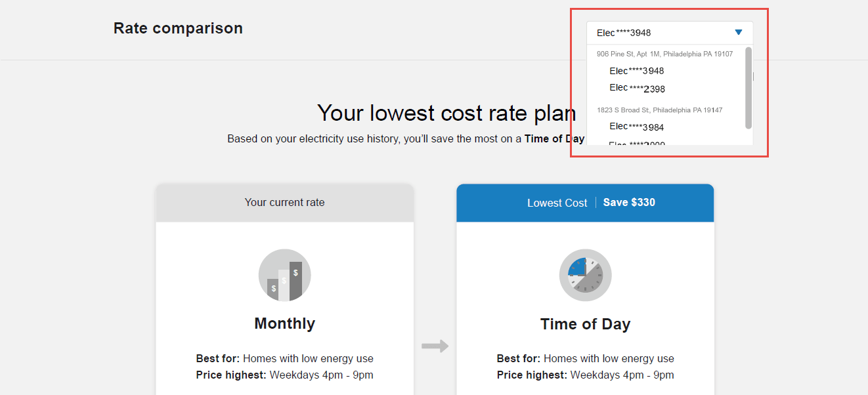The height and width of the screenshot is (395, 868).
Task: Click the Time of Day clock icon
Action: [x=585, y=276]
